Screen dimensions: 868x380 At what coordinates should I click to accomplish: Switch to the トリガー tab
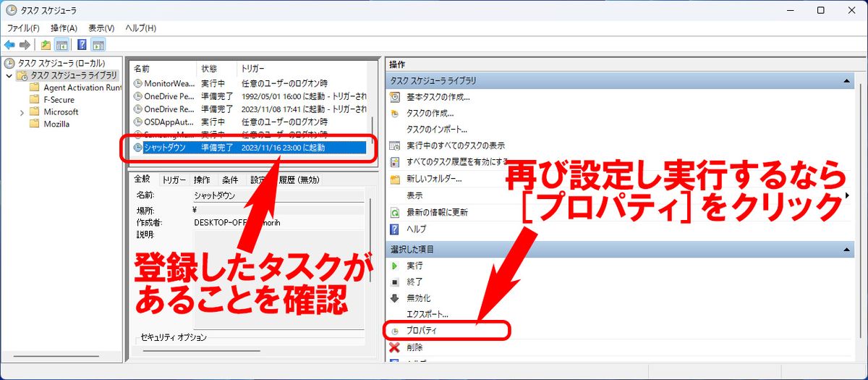click(x=174, y=180)
